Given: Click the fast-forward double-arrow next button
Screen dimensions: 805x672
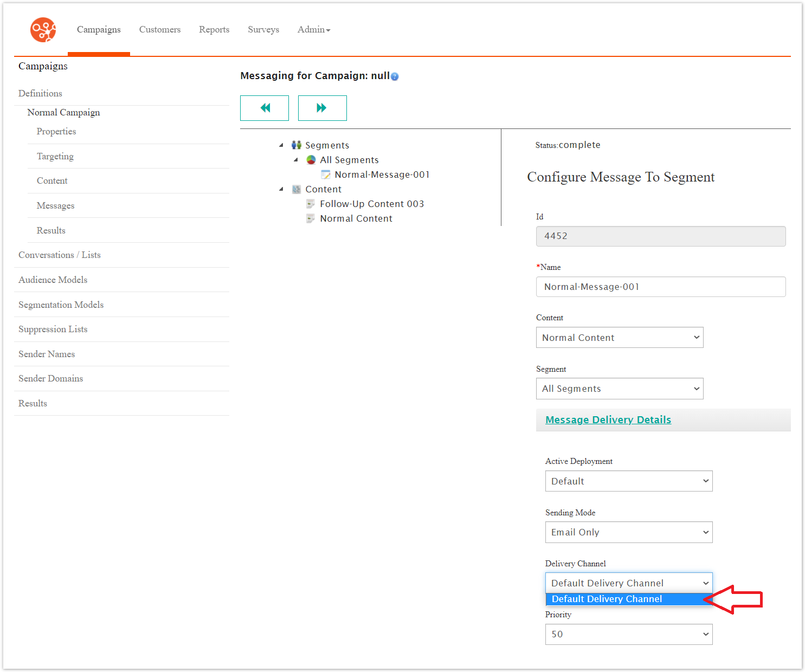Looking at the screenshot, I should (322, 108).
